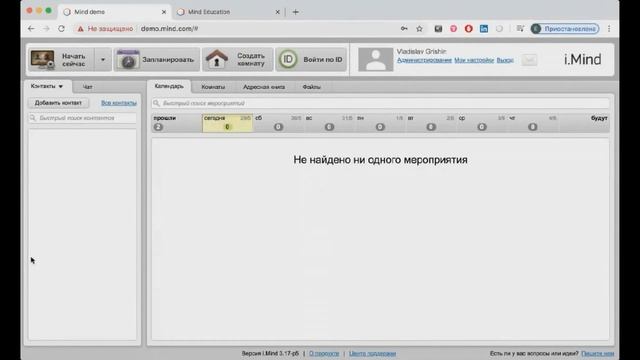Open a new browser tab with plus
The height and width of the screenshot is (360, 640).
pos(296,12)
